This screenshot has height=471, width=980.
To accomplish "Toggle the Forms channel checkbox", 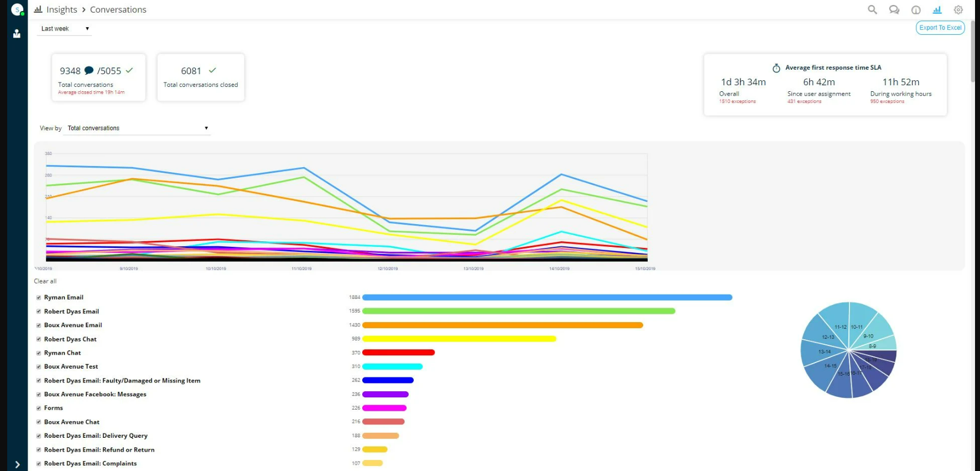I will tap(39, 408).
